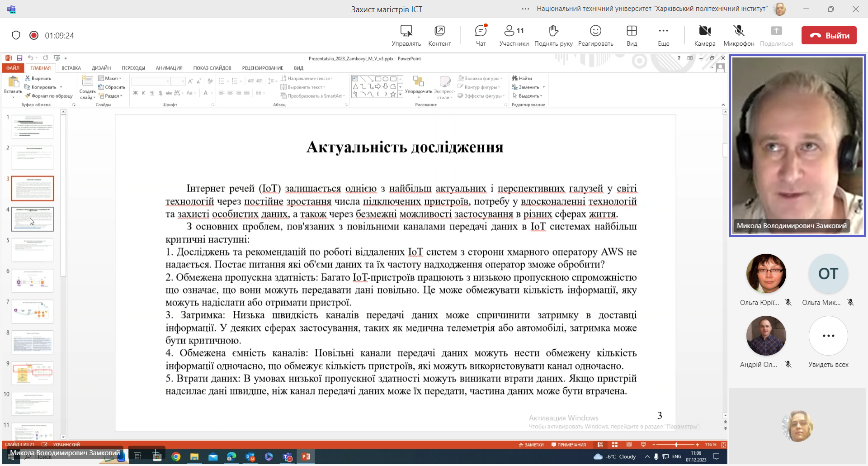Switch to the Вставка ribbon tab

(71, 68)
